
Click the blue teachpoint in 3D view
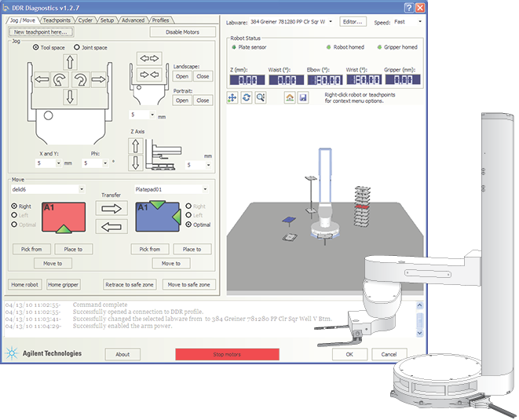pyautogui.click(x=289, y=220)
